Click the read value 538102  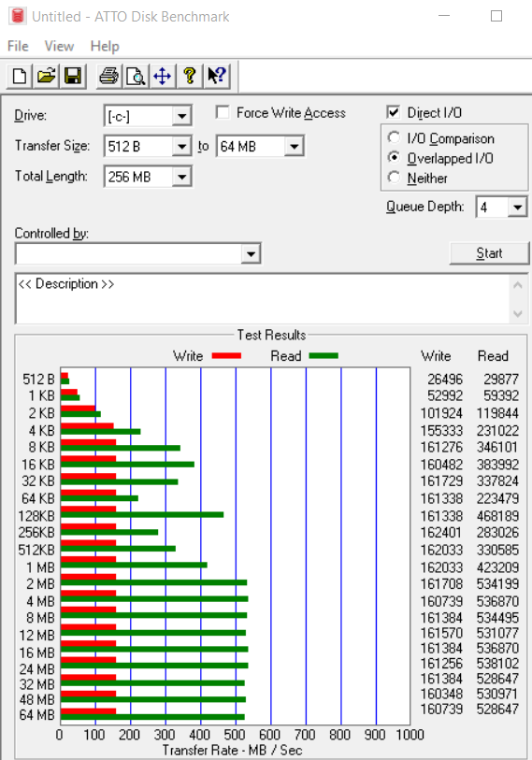click(497, 663)
